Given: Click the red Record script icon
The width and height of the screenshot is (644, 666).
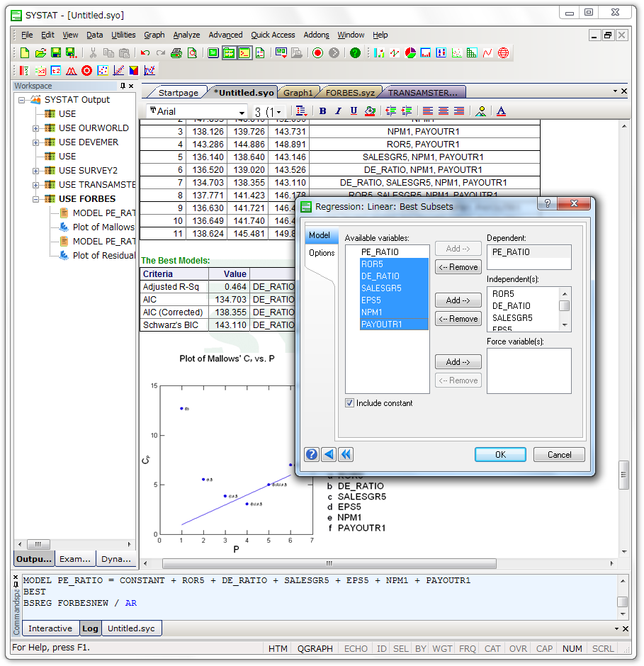Looking at the screenshot, I should [x=318, y=52].
